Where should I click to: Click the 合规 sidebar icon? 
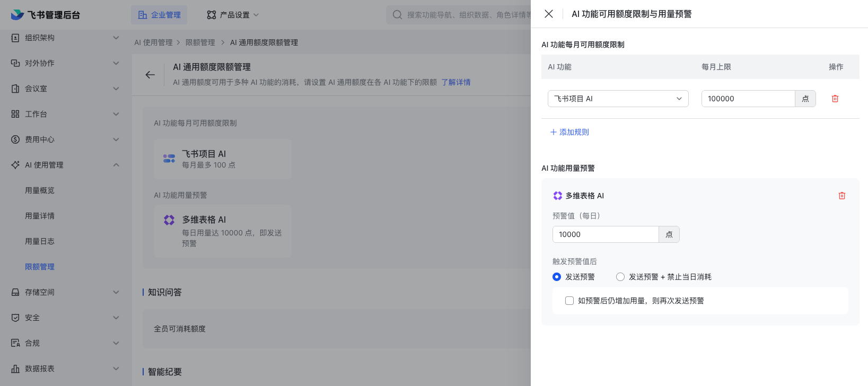15,343
